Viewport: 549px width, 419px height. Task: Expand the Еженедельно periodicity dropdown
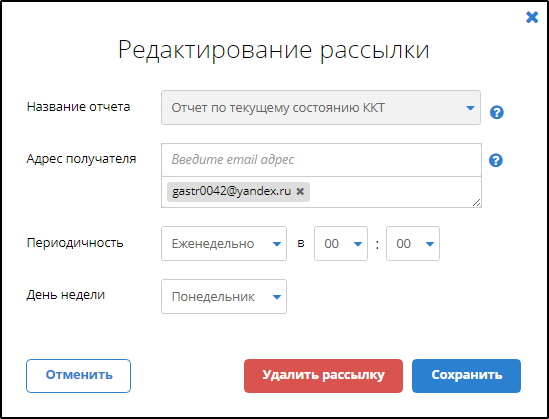click(x=224, y=244)
